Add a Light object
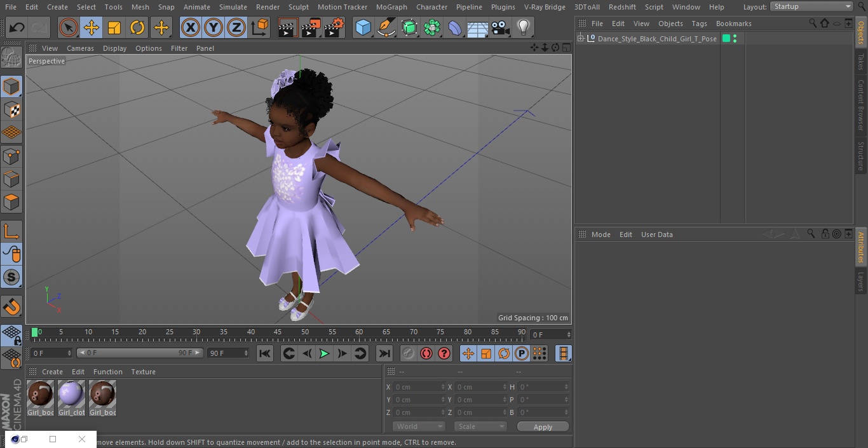Screen dimensions: 868x448 pyautogui.click(x=524, y=27)
